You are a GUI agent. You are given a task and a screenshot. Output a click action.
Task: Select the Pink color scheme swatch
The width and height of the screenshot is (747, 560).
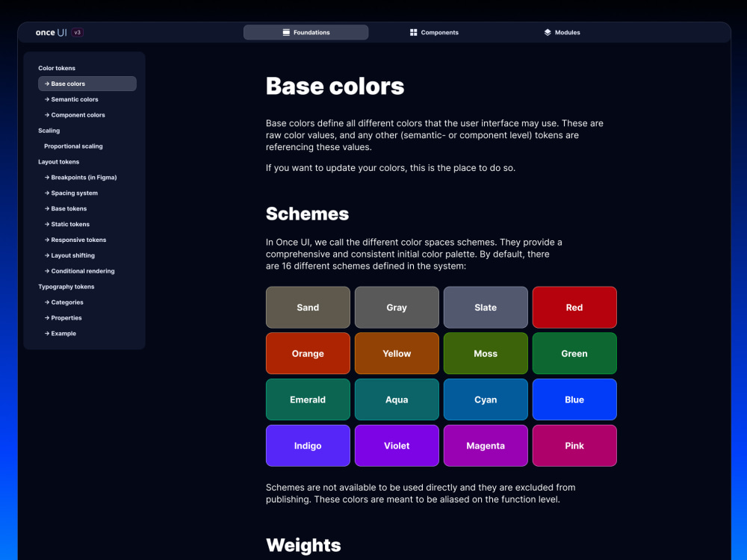pyautogui.click(x=574, y=446)
